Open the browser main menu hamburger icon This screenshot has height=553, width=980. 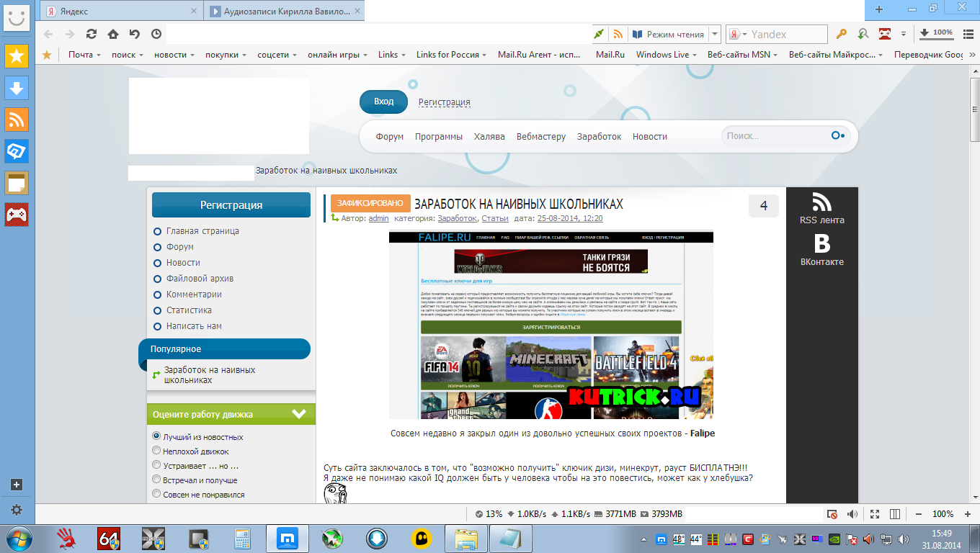(968, 34)
